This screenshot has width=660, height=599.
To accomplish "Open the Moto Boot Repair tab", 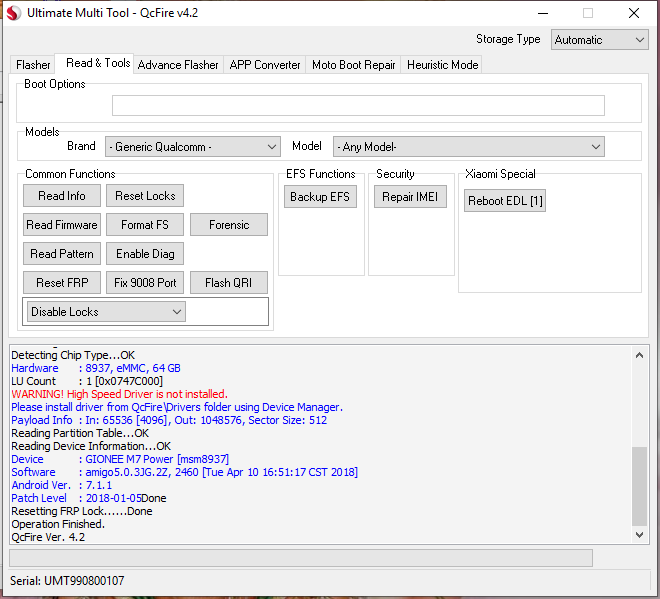I will pyautogui.click(x=353, y=65).
